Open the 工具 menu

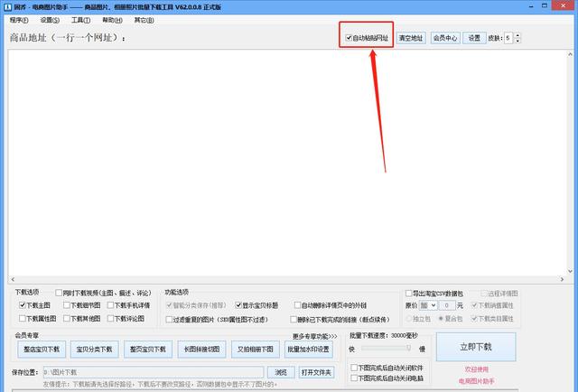tap(80, 19)
